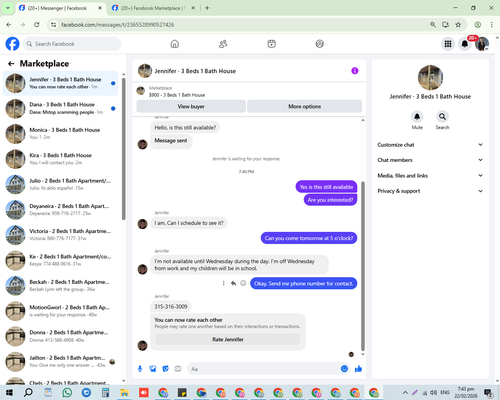Image resolution: width=500 pixels, height=400 pixels.
Task: Open the $900 3 Beds listing link
Action: [177, 95]
